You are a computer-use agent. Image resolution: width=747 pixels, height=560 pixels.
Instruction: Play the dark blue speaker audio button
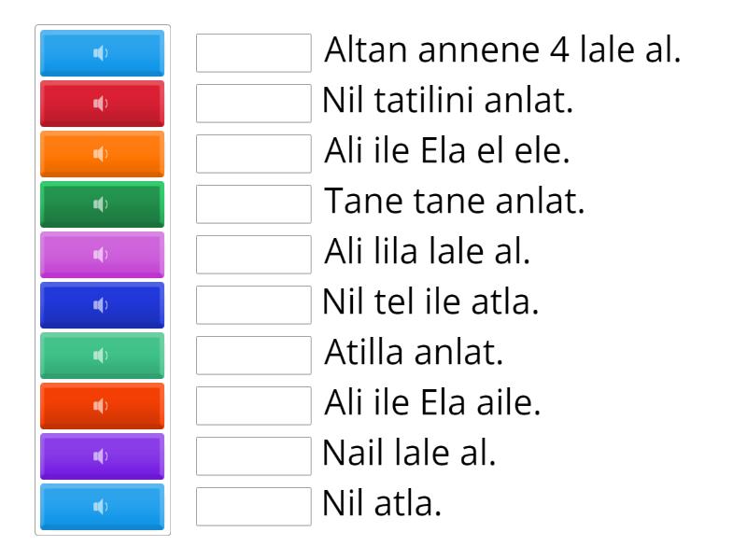(x=102, y=305)
